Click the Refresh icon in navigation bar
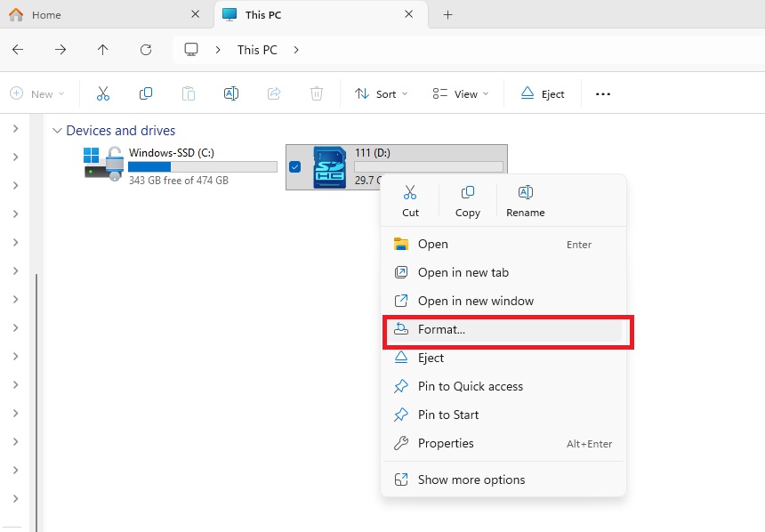Screen dimensions: 765x532 tap(146, 50)
